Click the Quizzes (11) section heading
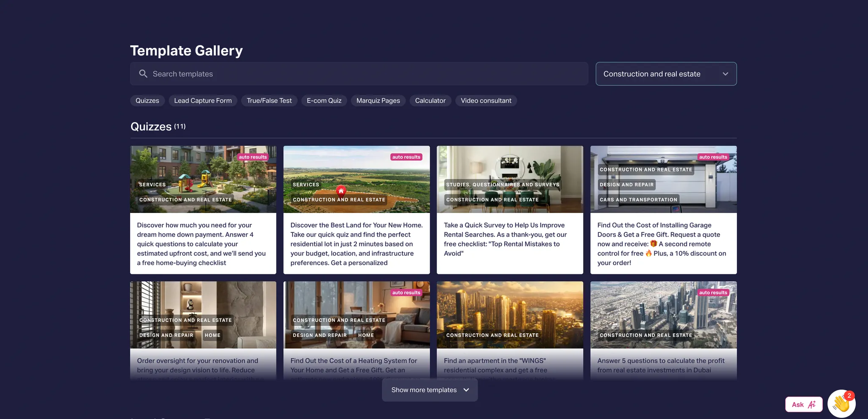 pos(158,126)
